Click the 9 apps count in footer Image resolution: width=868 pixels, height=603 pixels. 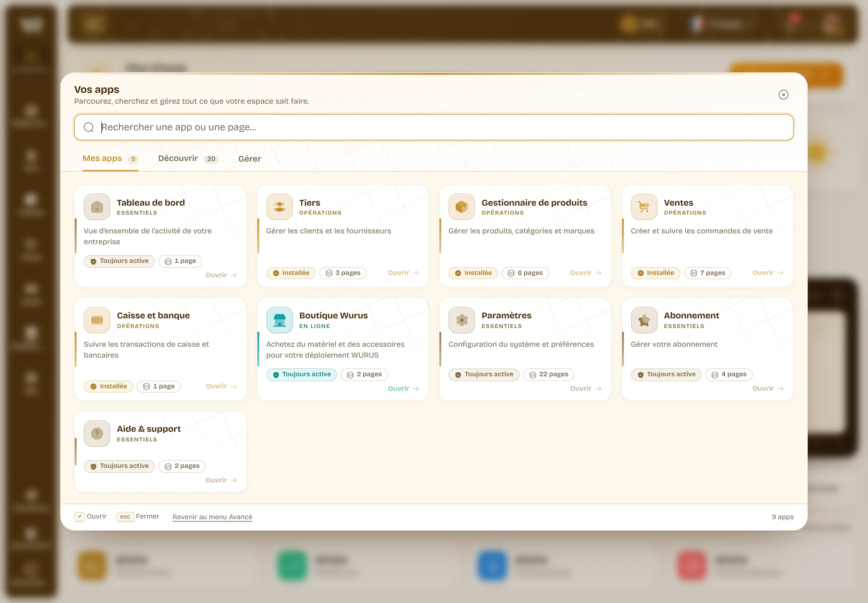click(x=783, y=517)
